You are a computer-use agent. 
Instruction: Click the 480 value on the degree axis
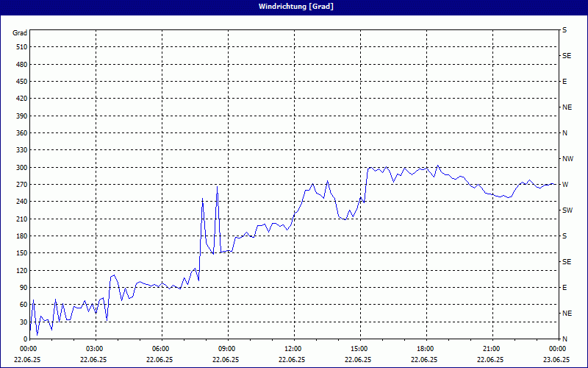click(x=22, y=65)
